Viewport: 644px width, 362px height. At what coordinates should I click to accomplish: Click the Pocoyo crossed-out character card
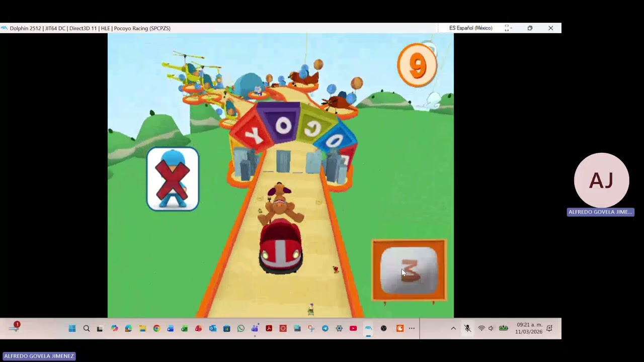point(173,179)
